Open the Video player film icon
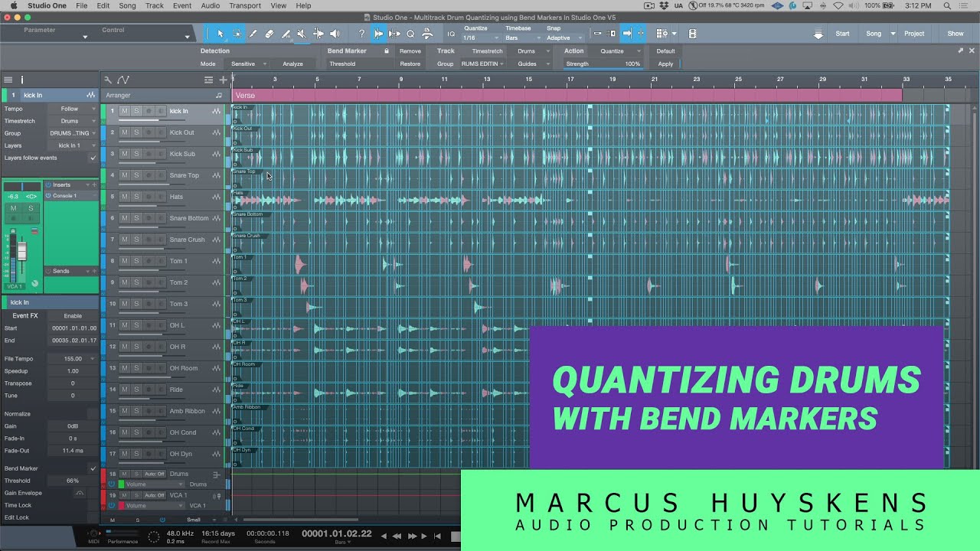The image size is (980, 551). [x=692, y=34]
